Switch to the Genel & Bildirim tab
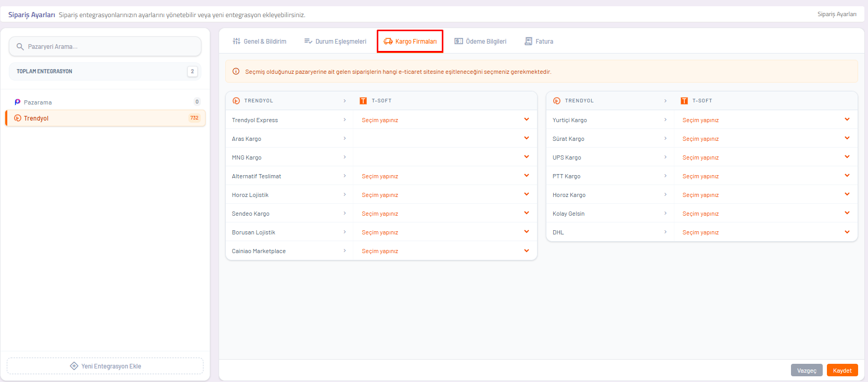 (x=259, y=42)
